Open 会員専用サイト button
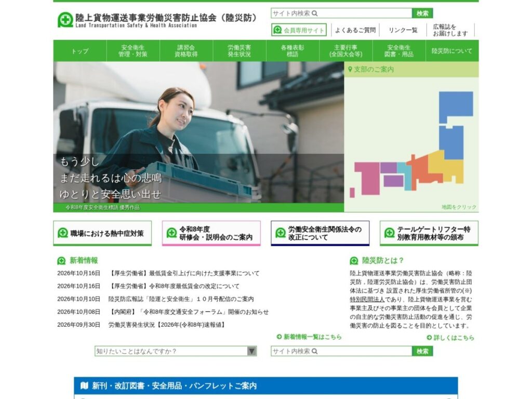This screenshot has width=532, height=399. pos(299,30)
